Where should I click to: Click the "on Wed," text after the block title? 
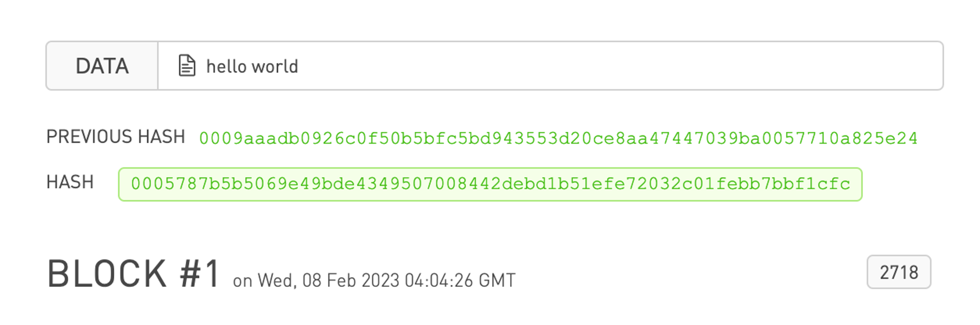(x=265, y=281)
